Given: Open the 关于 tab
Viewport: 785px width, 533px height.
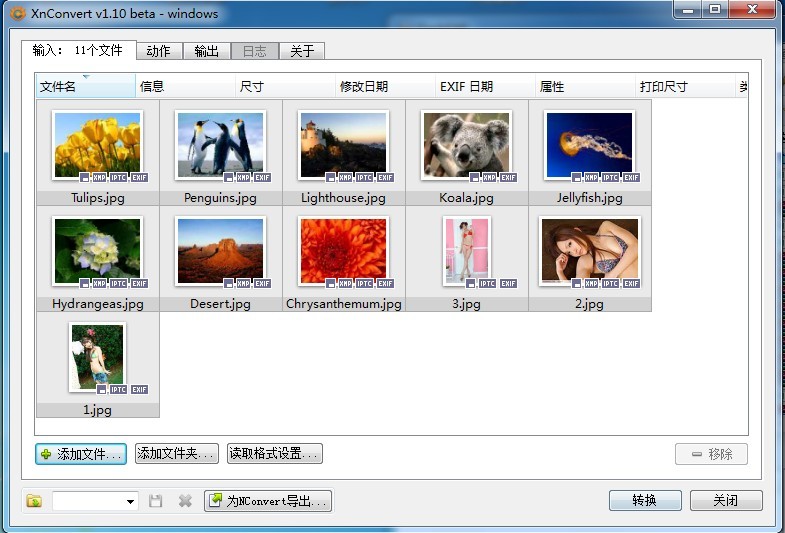Looking at the screenshot, I should click(x=302, y=51).
